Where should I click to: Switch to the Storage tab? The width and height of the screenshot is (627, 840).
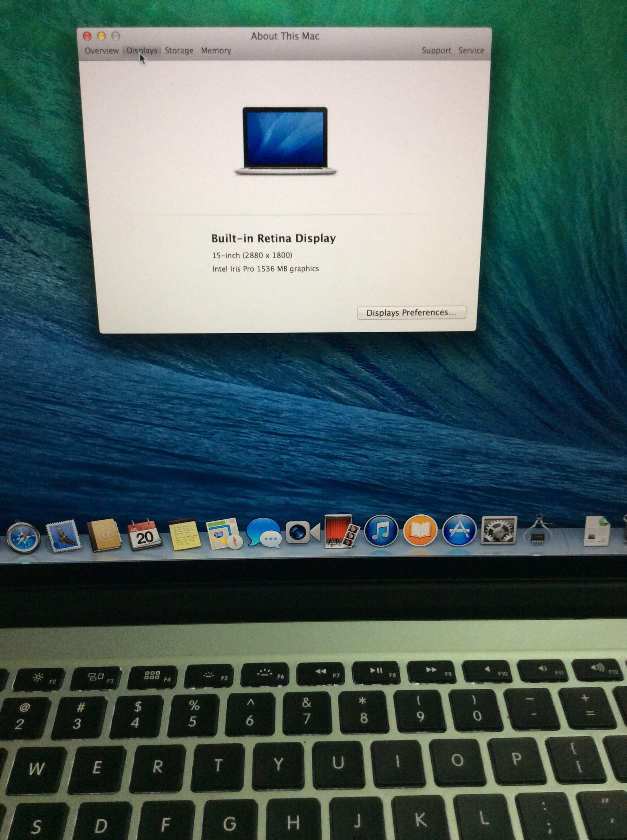coord(179,51)
